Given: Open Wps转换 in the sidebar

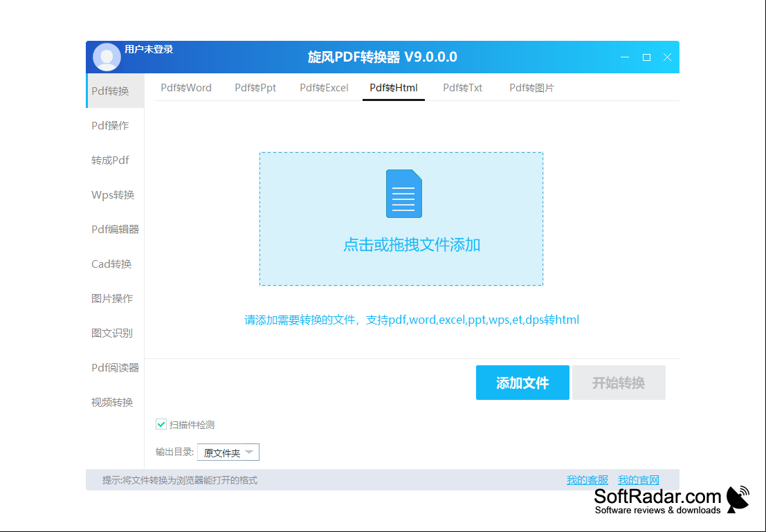Looking at the screenshot, I should tap(113, 195).
